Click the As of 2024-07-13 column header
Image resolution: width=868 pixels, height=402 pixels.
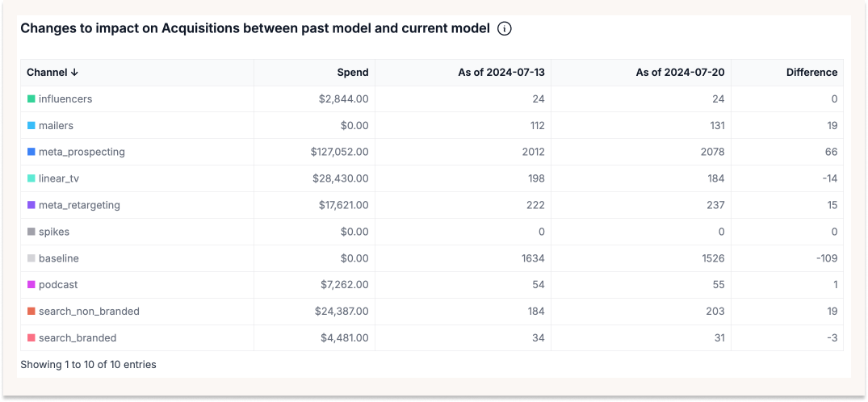[x=501, y=73]
